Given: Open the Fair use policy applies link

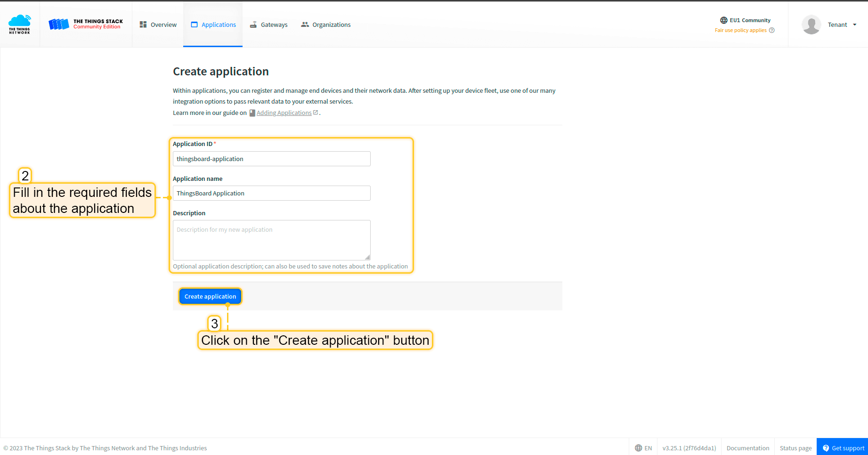Looking at the screenshot, I should click(x=740, y=31).
